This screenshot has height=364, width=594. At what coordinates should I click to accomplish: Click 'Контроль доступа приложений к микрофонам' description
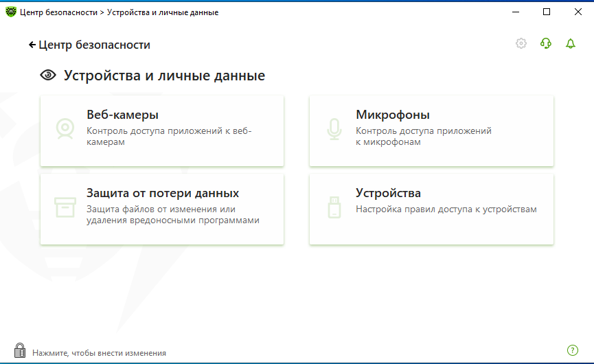(x=424, y=137)
